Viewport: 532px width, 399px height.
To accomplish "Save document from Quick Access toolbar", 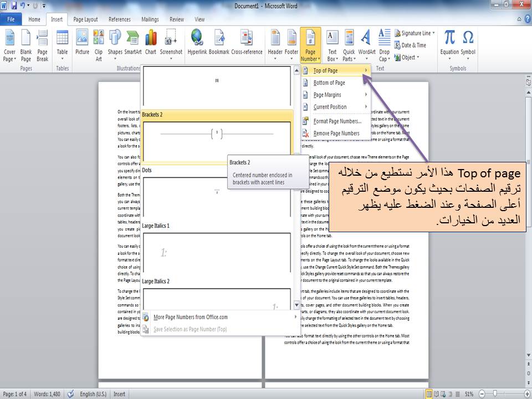I will (x=14, y=6).
